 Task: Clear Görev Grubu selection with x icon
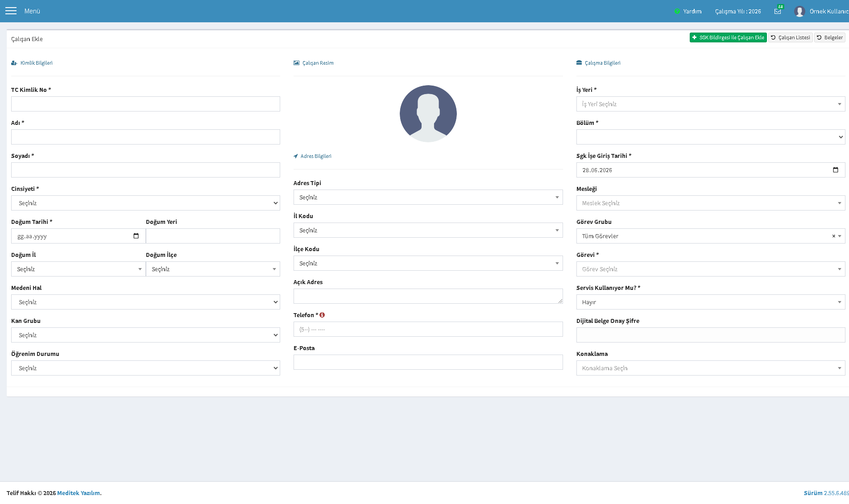(x=833, y=236)
